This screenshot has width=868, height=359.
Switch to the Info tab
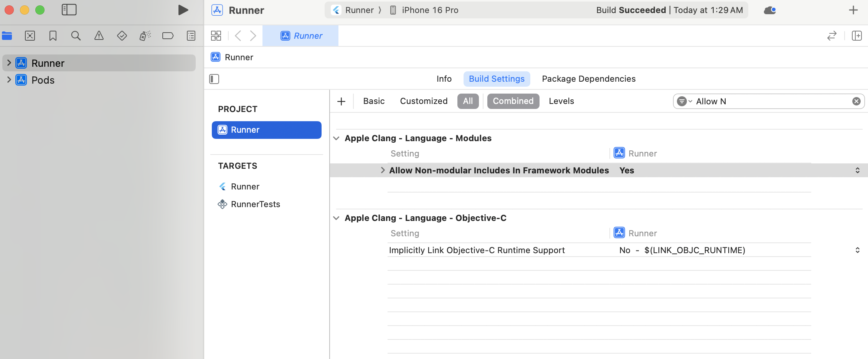tap(444, 79)
